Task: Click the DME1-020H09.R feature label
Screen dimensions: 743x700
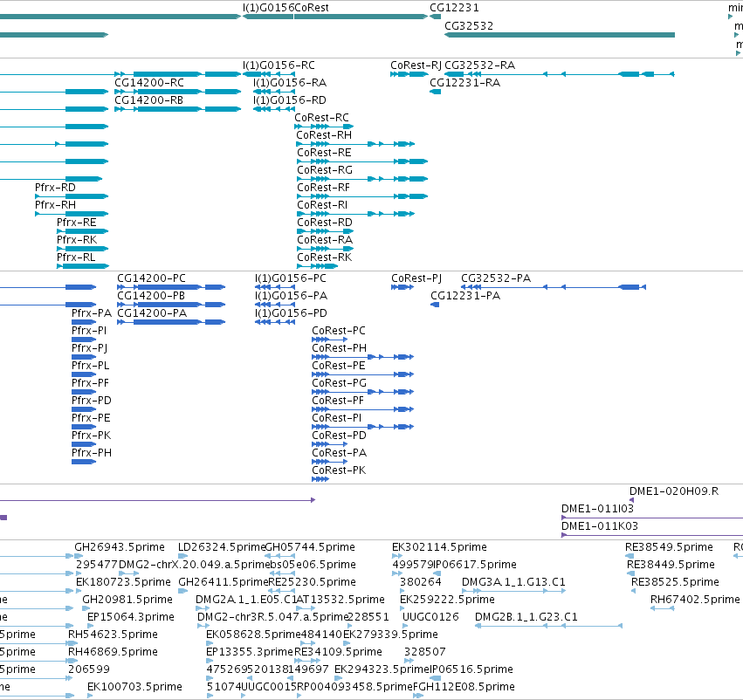Action: pyautogui.click(x=674, y=491)
